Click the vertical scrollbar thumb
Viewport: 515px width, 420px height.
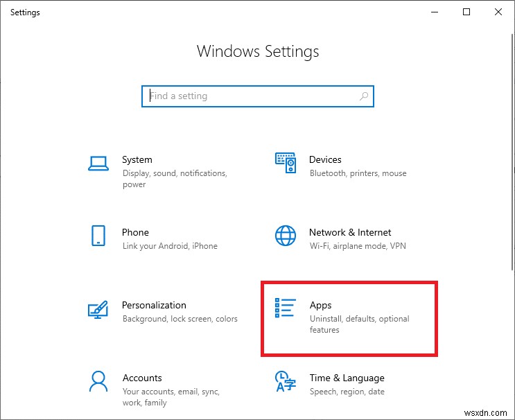(512, 152)
